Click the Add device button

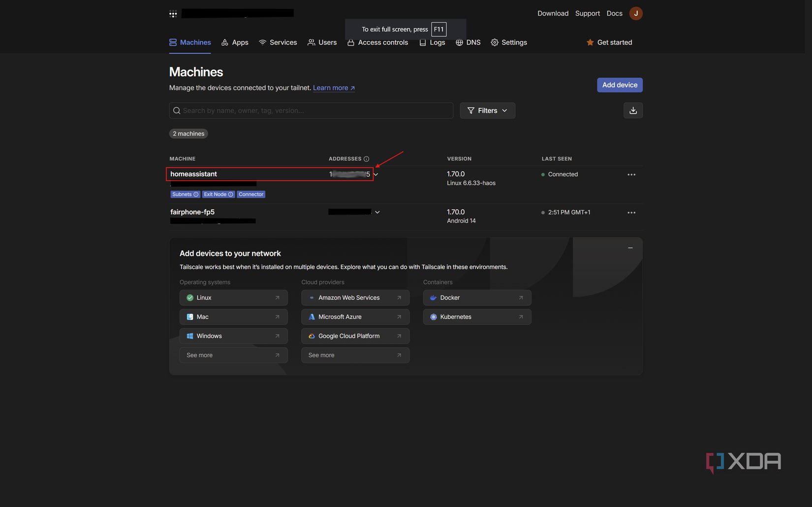(620, 85)
